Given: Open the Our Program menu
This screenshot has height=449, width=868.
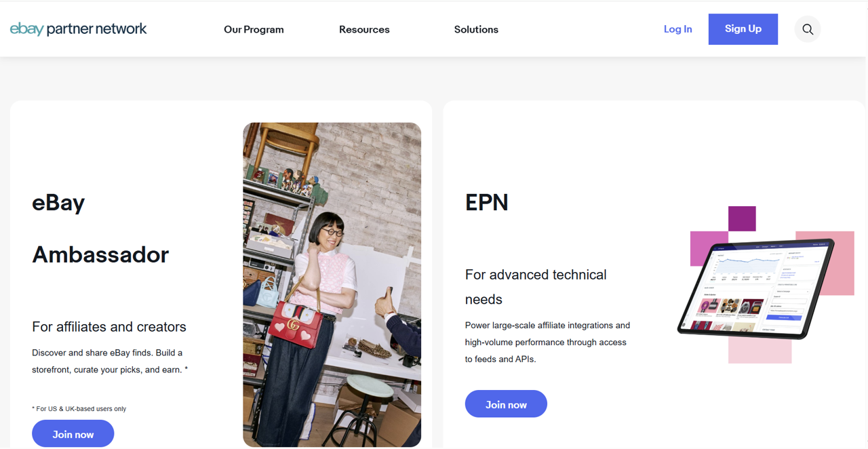Looking at the screenshot, I should [254, 29].
